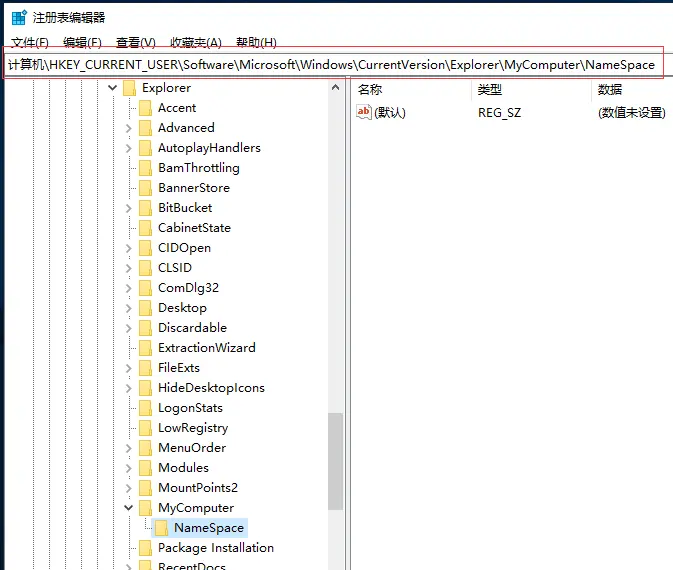Open the 收藏夹(A) menu

pos(195,43)
